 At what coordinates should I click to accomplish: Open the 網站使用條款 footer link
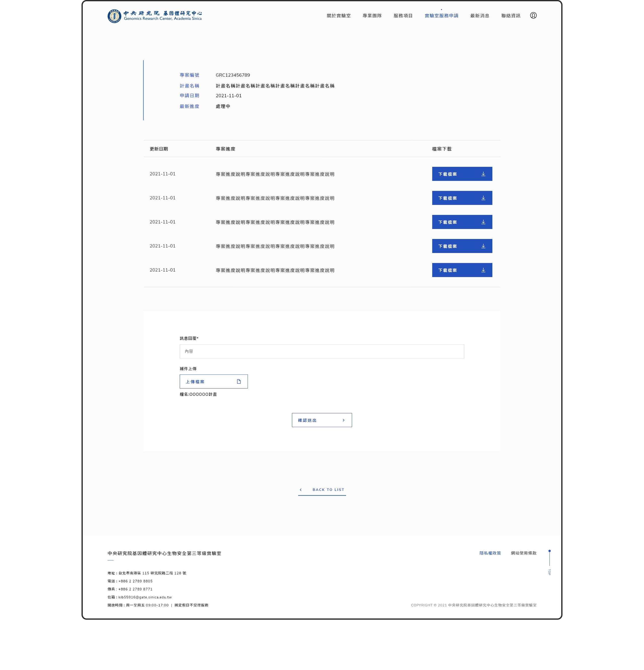pos(523,553)
